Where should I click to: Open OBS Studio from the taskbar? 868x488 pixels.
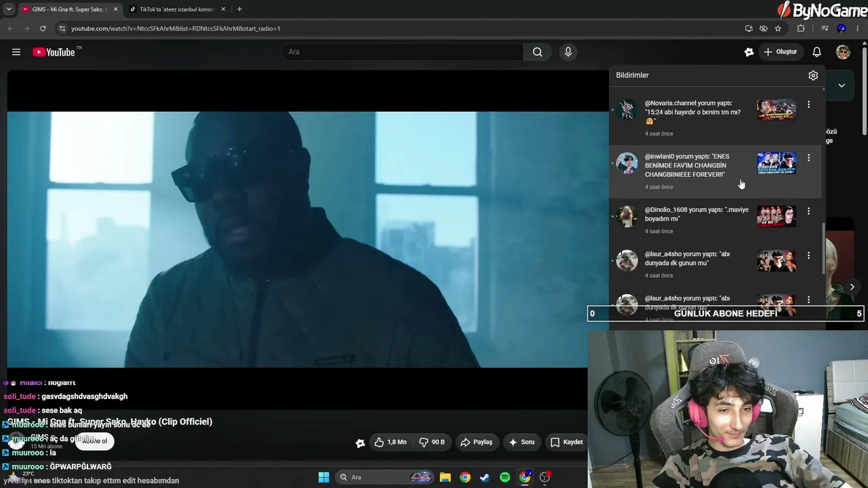click(x=545, y=477)
